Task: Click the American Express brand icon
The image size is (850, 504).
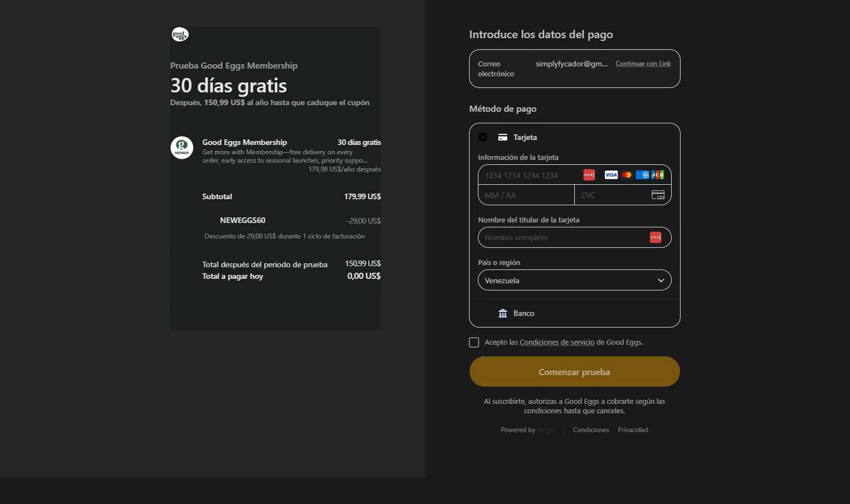Action: pos(642,175)
